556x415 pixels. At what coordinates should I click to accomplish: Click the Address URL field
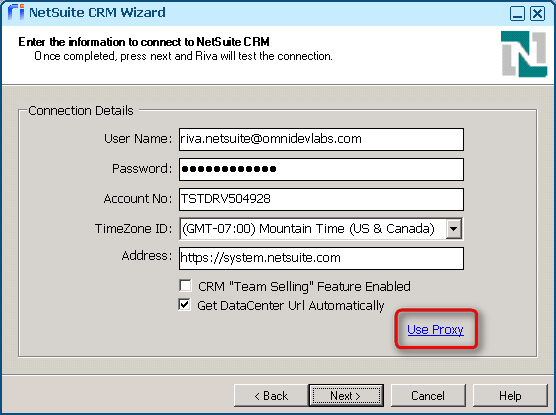pyautogui.click(x=321, y=258)
